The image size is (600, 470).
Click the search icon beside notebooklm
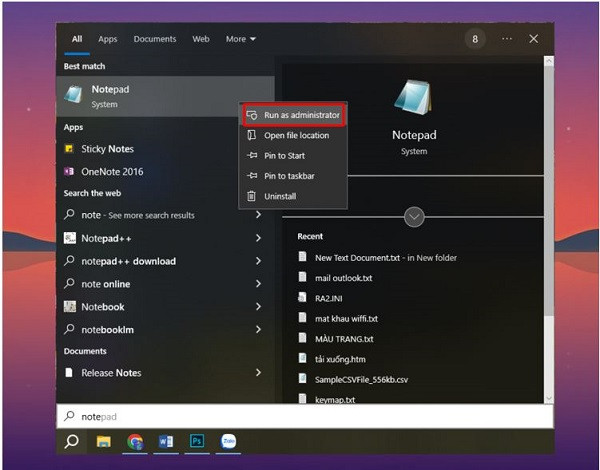click(69, 329)
